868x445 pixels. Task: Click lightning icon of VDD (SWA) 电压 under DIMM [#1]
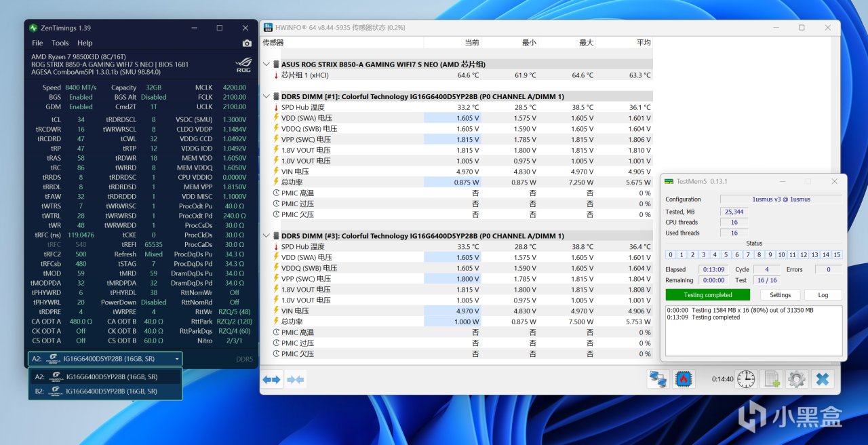point(276,118)
